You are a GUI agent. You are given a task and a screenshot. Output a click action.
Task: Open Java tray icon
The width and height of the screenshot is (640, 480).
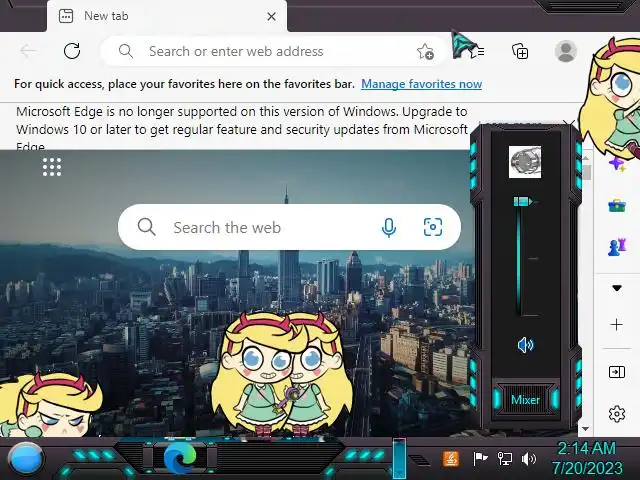click(x=451, y=459)
